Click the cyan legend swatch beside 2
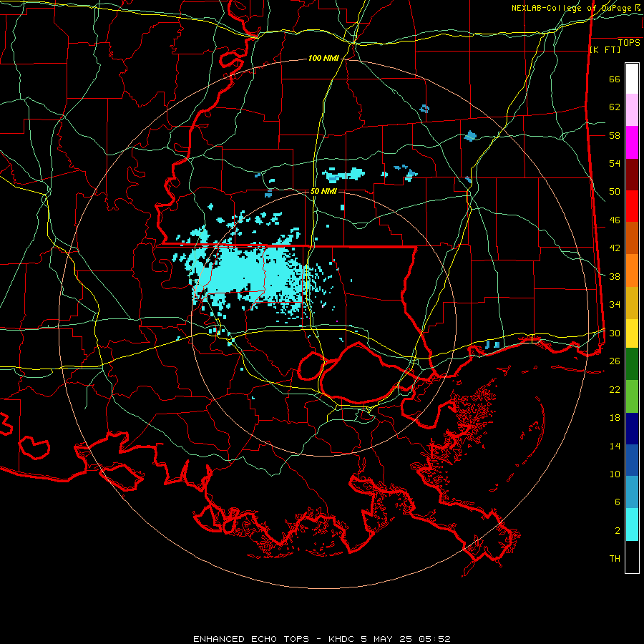 (632, 525)
